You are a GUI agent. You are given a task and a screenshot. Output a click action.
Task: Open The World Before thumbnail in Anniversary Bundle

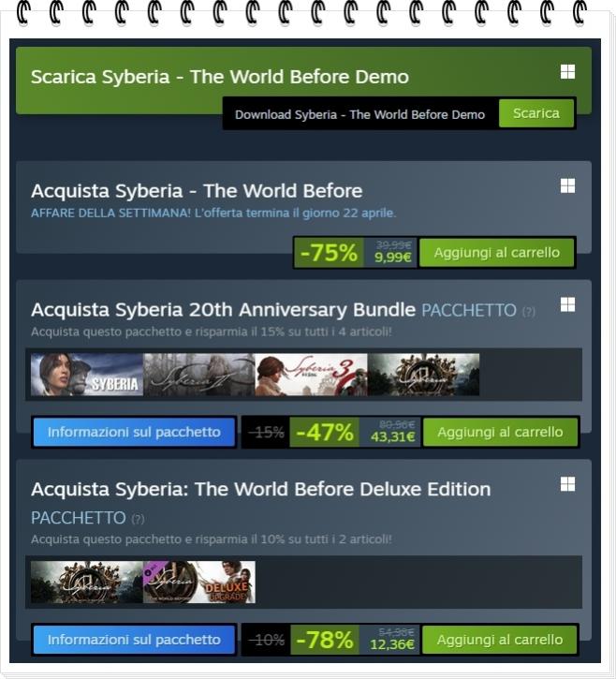(423, 375)
